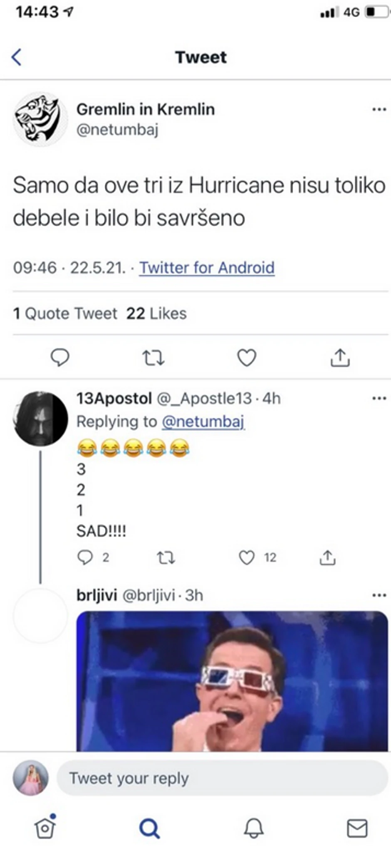Like the main tweet with heart icon
The width and height of the screenshot is (391, 868).
[x=247, y=358]
